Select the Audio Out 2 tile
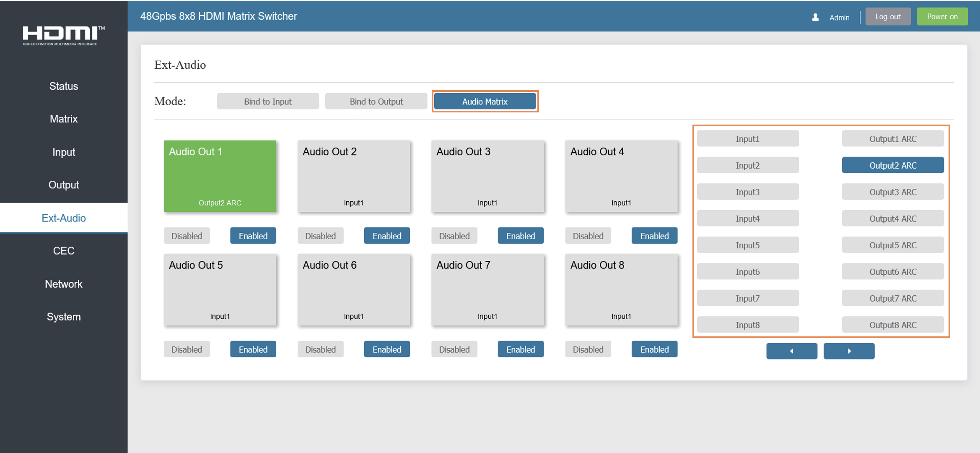Image resolution: width=980 pixels, height=453 pixels. pyautogui.click(x=354, y=176)
